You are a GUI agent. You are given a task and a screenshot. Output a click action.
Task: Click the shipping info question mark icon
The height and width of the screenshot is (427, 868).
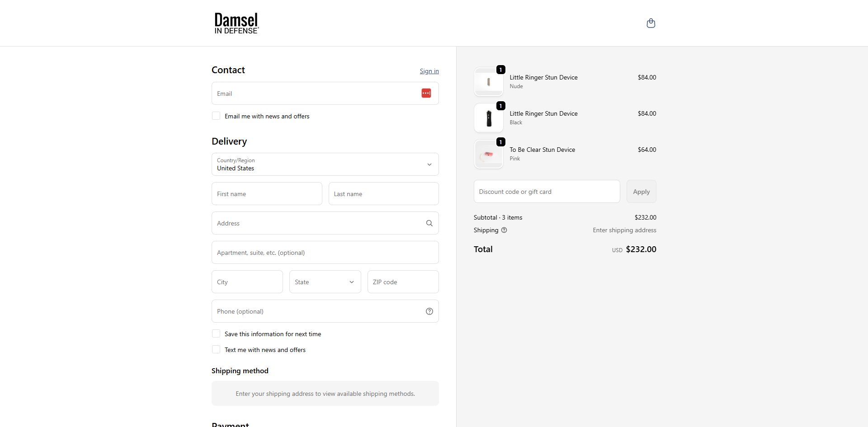504,230
